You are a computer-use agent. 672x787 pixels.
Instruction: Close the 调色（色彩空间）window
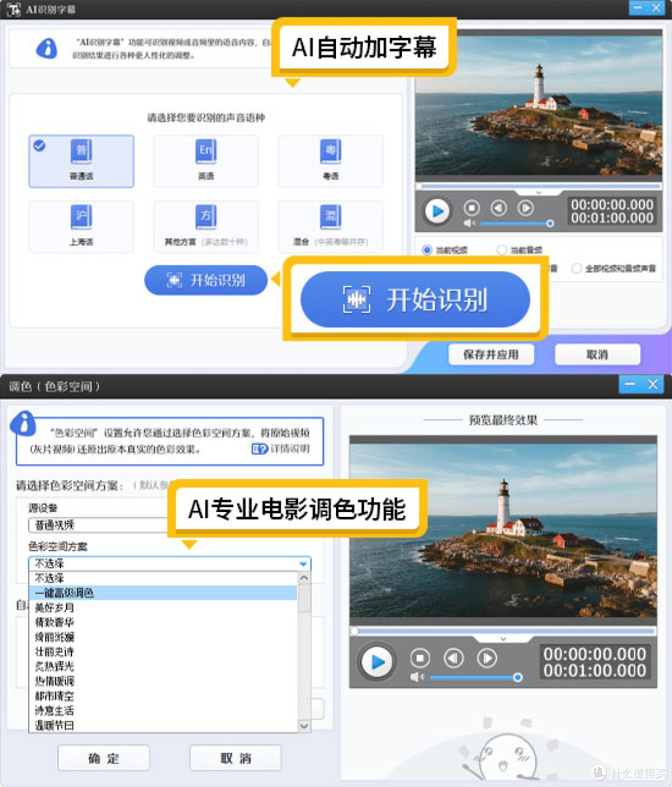[653, 384]
